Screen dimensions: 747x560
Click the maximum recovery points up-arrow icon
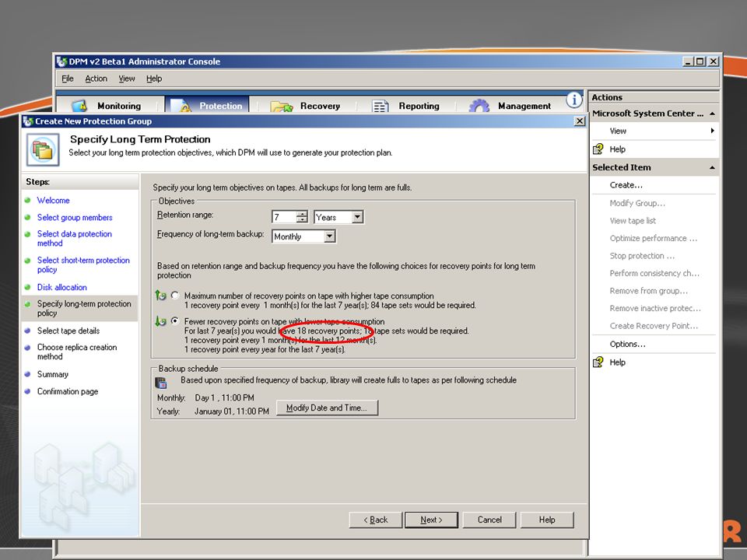pos(161,296)
